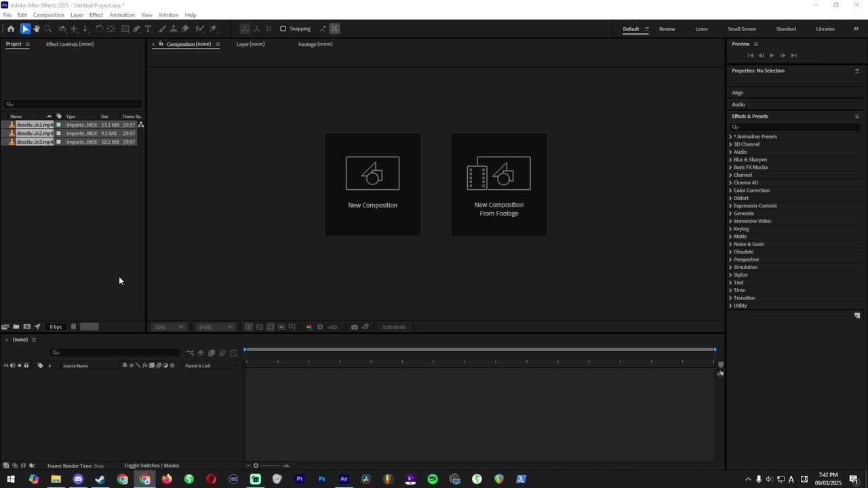
Task: Select the Clone Stamp tool
Action: [x=174, y=28]
